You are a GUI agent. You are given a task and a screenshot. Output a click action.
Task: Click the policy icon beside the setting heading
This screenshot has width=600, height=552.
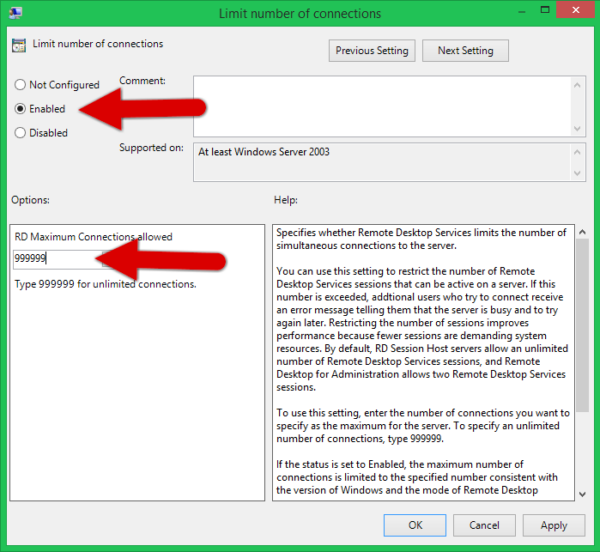(20, 45)
